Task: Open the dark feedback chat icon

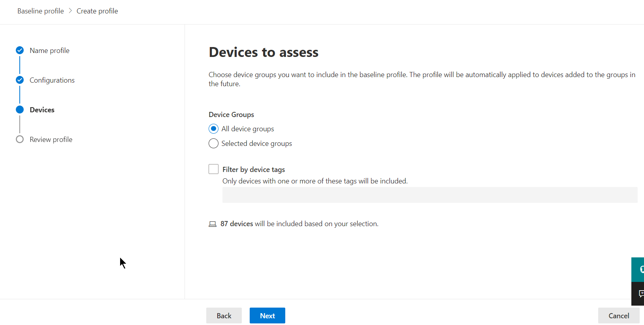Action: coord(639,294)
